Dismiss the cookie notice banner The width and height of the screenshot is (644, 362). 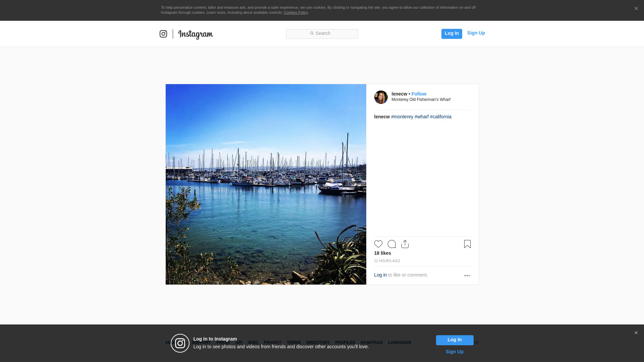(636, 9)
